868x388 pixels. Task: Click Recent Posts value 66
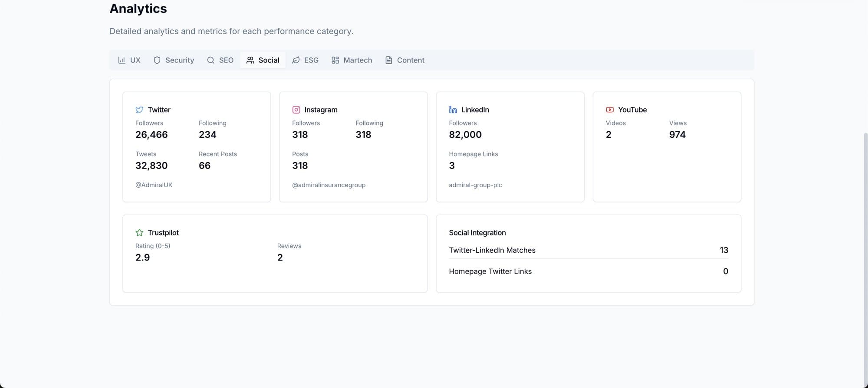click(x=204, y=165)
